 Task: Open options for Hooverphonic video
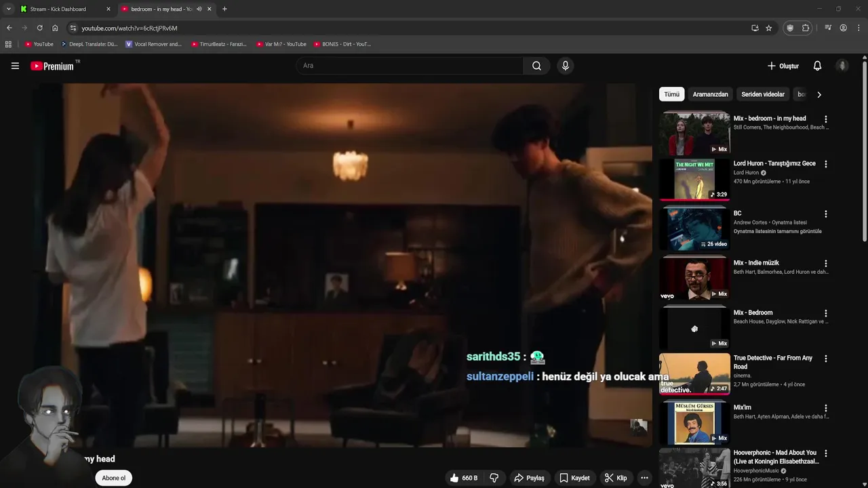click(x=825, y=453)
